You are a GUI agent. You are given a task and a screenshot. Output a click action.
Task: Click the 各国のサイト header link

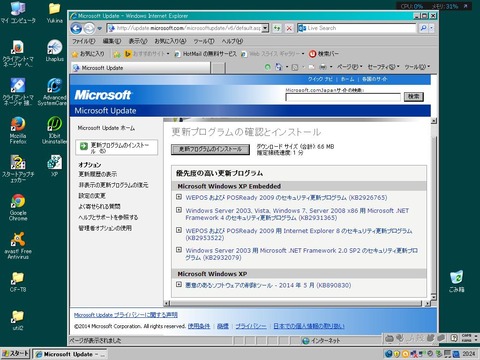[375, 79]
